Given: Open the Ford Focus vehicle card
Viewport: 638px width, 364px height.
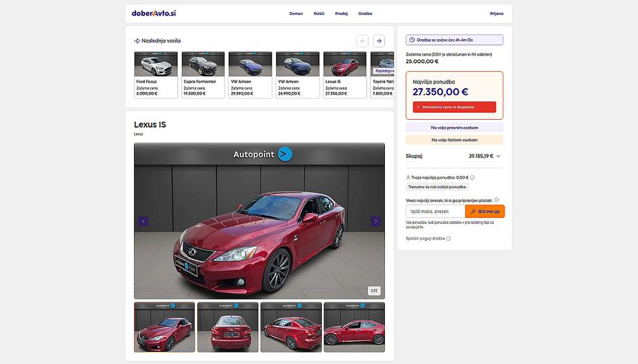Looking at the screenshot, I should [x=156, y=74].
